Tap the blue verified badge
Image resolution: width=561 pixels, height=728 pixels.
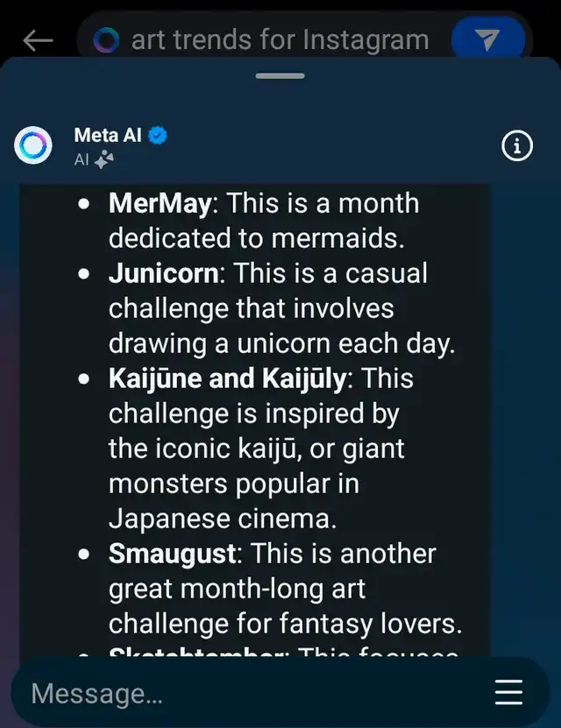(158, 135)
